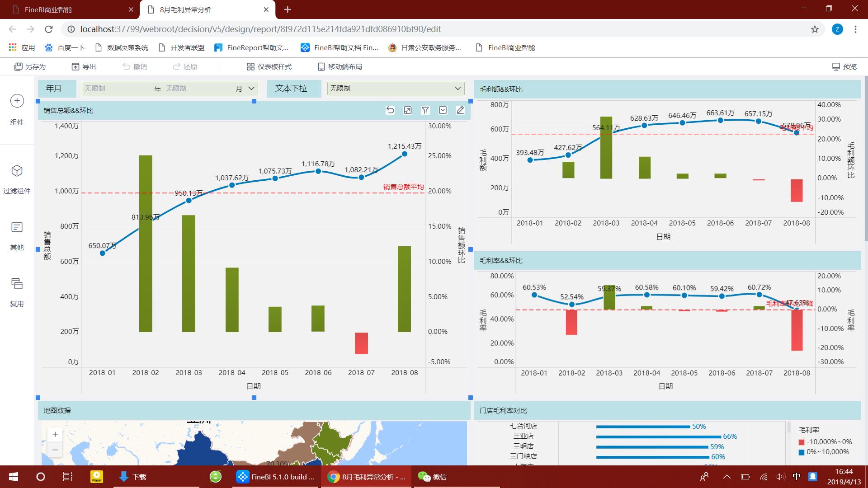
Task: Open the 组件 add-component plus icon
Action: 17,101
